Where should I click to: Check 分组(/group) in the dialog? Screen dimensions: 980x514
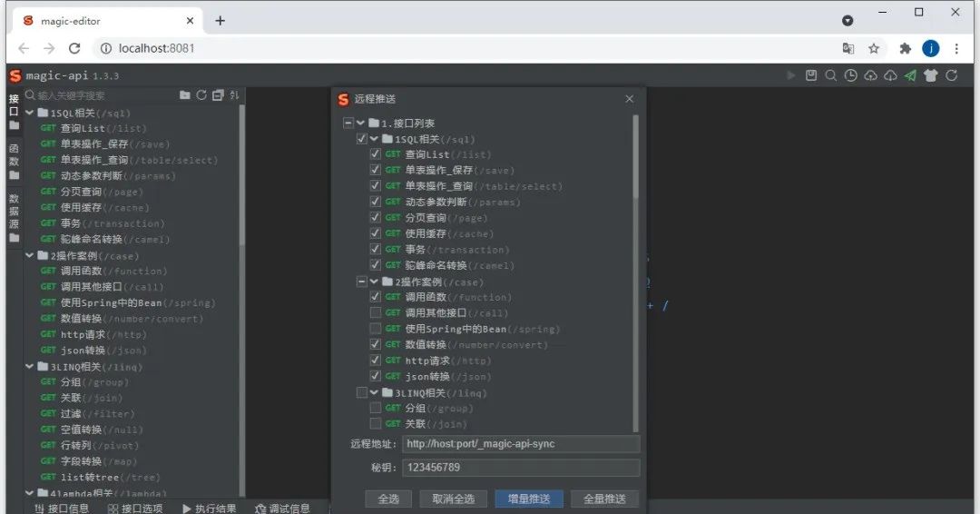point(375,408)
